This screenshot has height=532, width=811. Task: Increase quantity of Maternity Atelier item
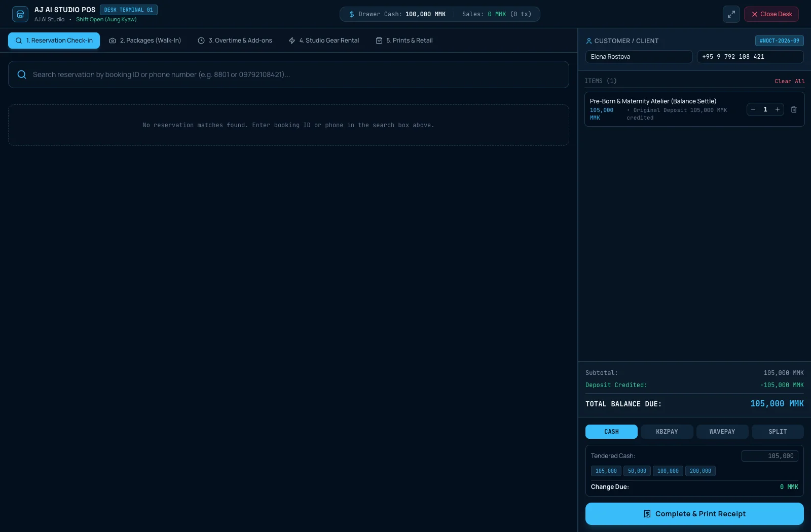click(777, 109)
